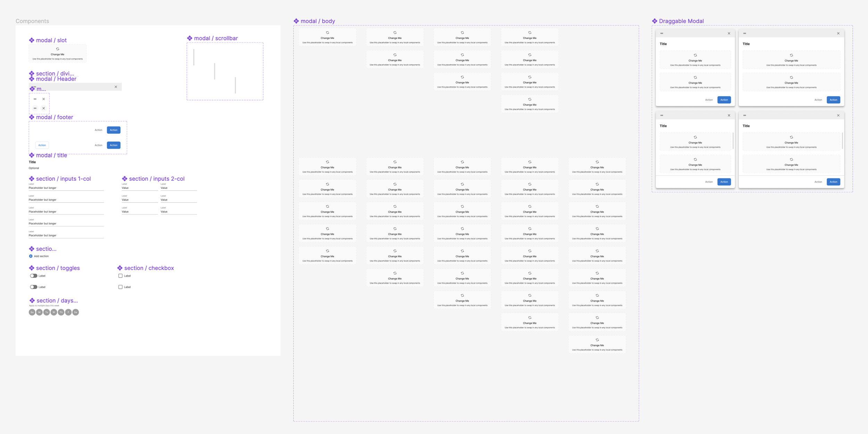Click the component icon next to Draggable Modal label

coord(654,21)
